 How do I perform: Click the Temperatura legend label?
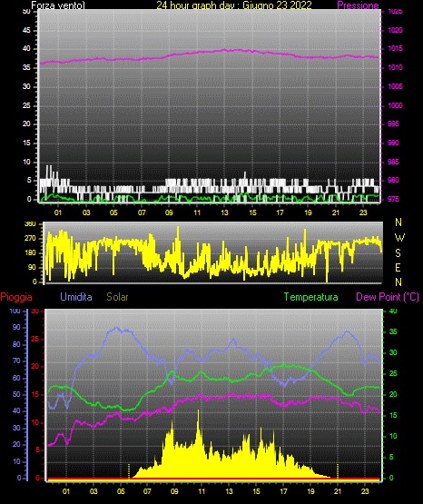tap(311, 297)
